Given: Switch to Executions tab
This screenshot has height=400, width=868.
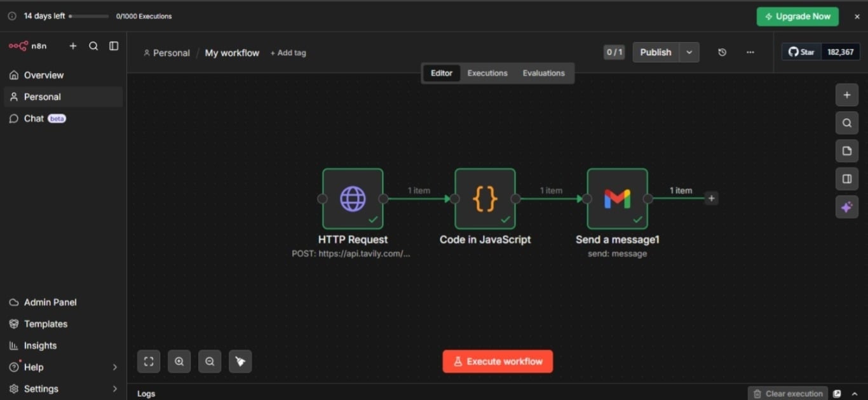Looking at the screenshot, I should pos(487,73).
